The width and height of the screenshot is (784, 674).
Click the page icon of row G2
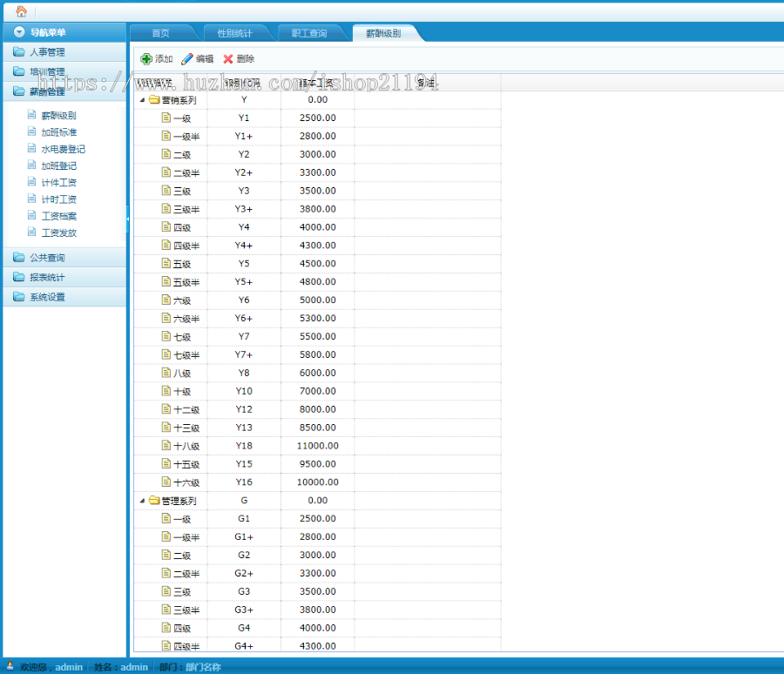pyautogui.click(x=166, y=555)
